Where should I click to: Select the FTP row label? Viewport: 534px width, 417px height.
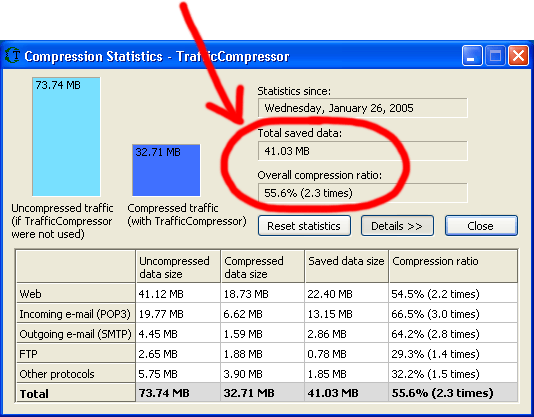click(x=76, y=354)
